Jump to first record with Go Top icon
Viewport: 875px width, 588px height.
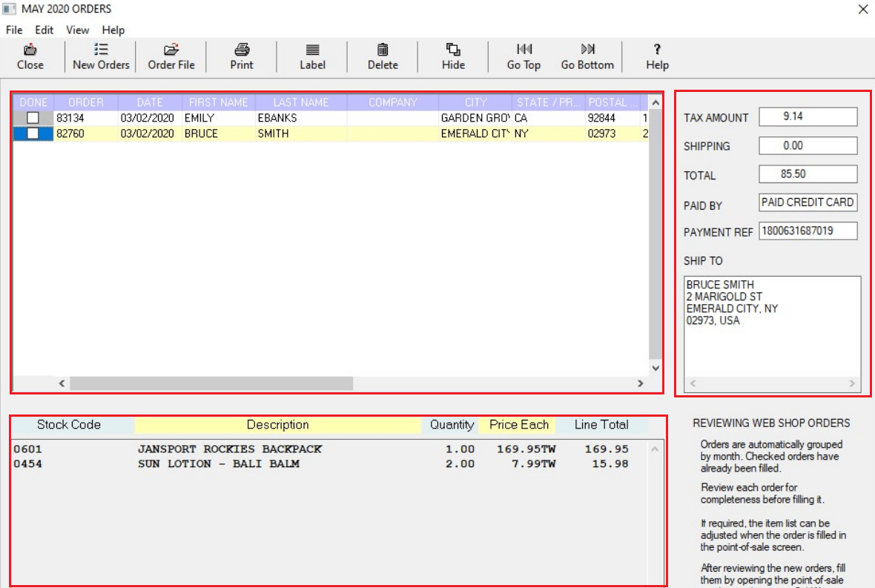(x=524, y=56)
